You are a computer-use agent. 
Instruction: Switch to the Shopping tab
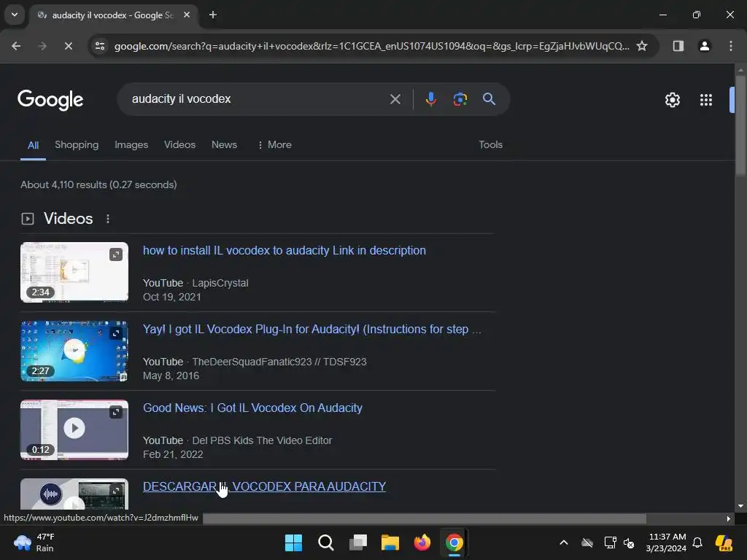(77, 145)
